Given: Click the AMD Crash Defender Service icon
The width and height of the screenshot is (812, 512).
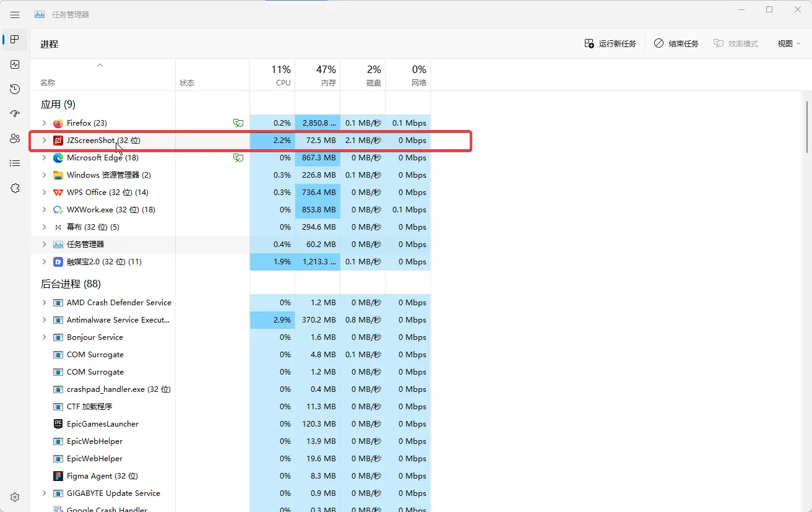Looking at the screenshot, I should point(58,303).
